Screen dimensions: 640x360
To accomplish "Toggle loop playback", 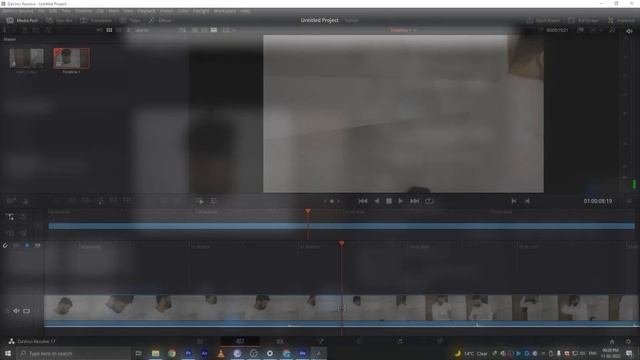I will click(x=429, y=201).
